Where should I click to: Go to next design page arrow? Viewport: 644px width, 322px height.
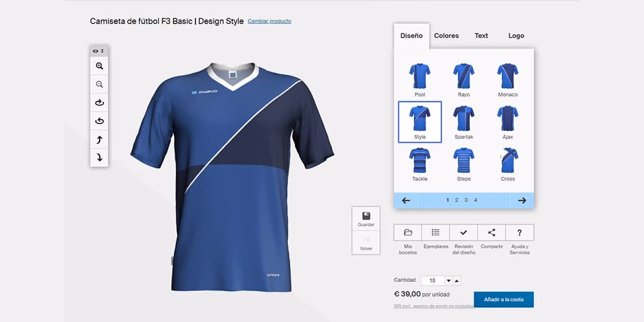click(x=522, y=200)
